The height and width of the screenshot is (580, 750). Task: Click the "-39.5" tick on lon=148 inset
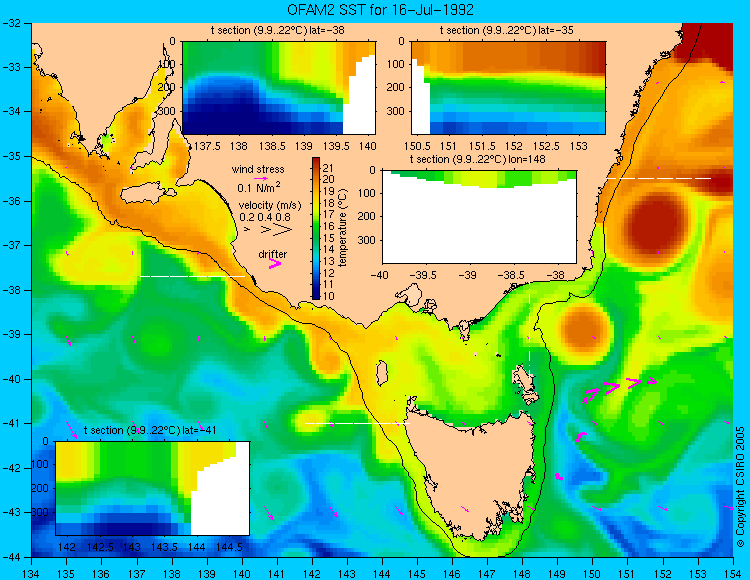(425, 275)
